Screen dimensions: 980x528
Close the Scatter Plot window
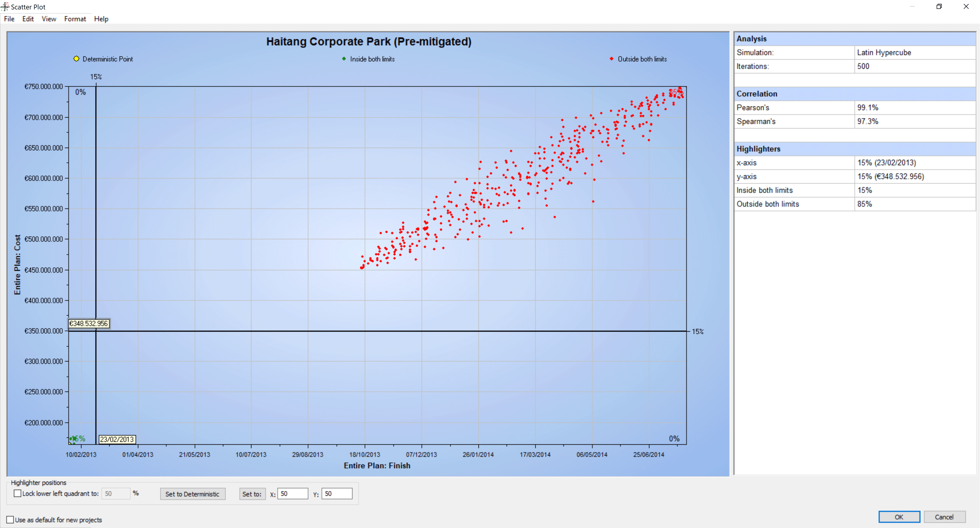(x=966, y=6)
